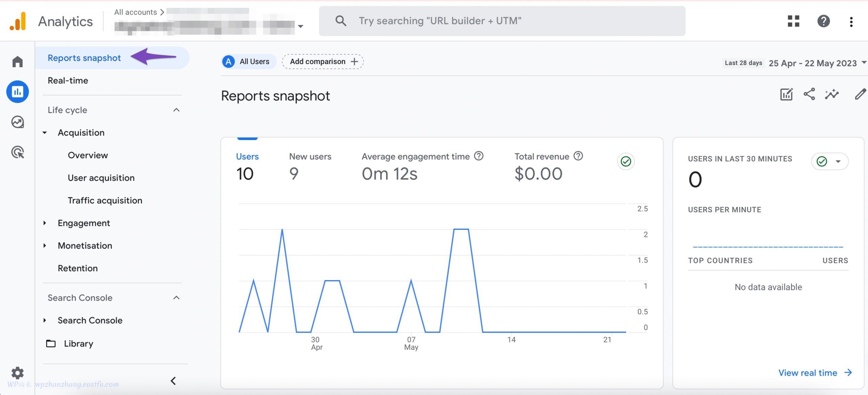Open the Explore section from the left rail
868x395 pixels.
pyautogui.click(x=17, y=122)
